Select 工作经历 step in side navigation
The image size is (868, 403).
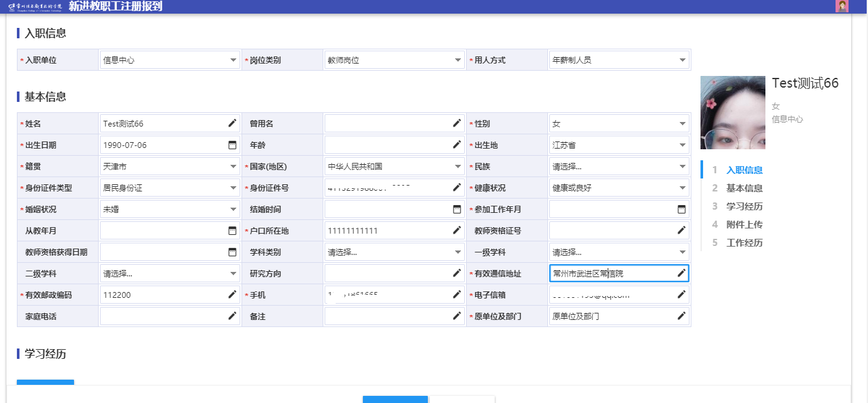pyautogui.click(x=744, y=243)
